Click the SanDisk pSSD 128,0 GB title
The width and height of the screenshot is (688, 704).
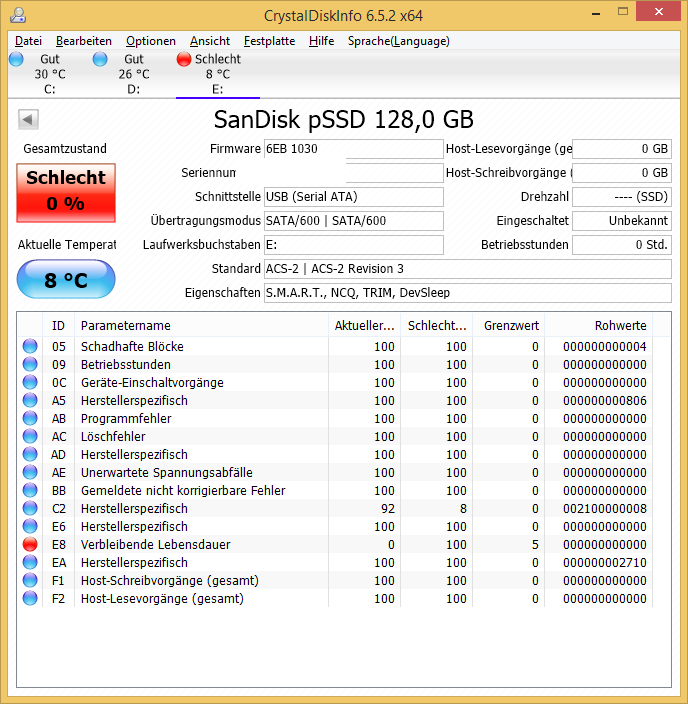tap(344, 119)
